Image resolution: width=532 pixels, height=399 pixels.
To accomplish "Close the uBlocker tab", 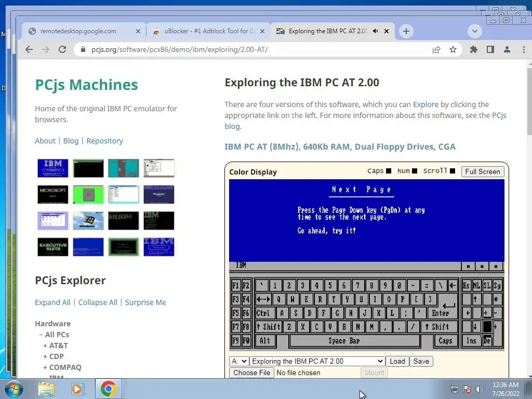I will [x=262, y=31].
